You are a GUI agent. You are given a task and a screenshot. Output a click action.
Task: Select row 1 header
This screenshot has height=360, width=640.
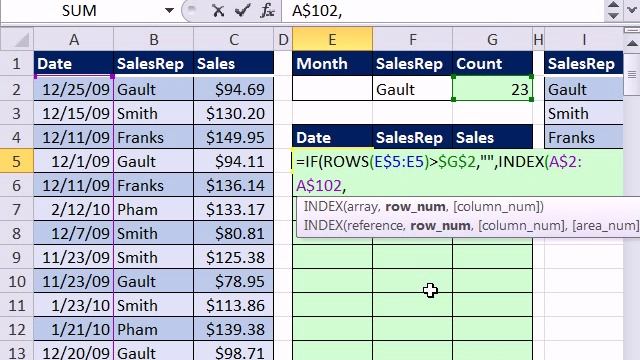tap(16, 64)
